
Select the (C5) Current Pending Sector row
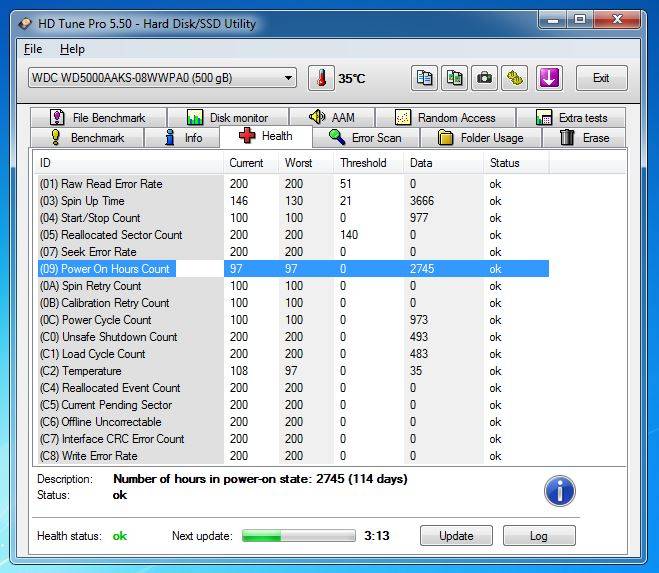(x=293, y=405)
